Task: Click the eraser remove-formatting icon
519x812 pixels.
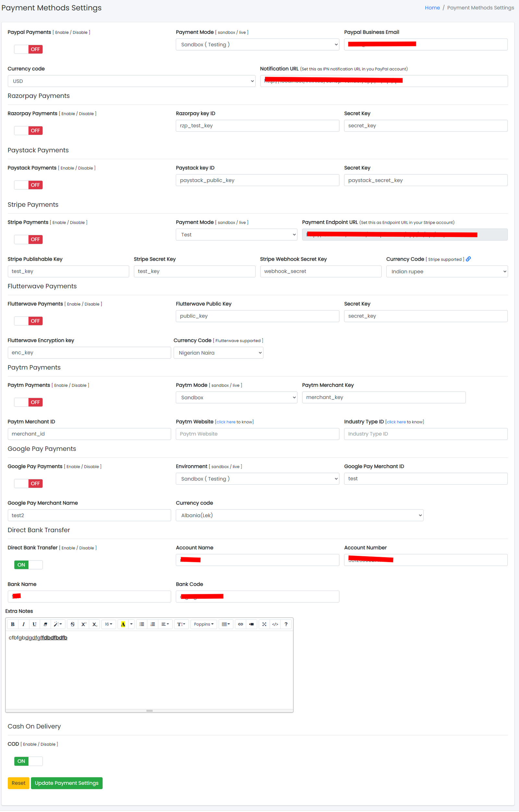Action: coord(45,624)
